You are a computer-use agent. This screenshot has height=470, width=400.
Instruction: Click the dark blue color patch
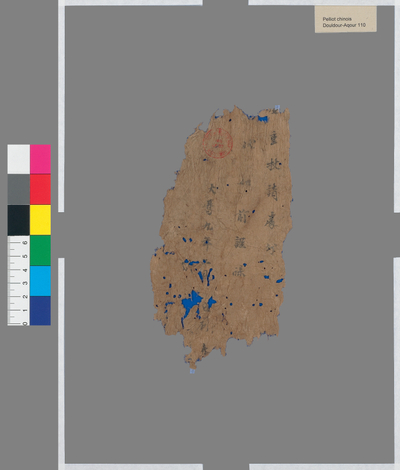tap(40, 311)
